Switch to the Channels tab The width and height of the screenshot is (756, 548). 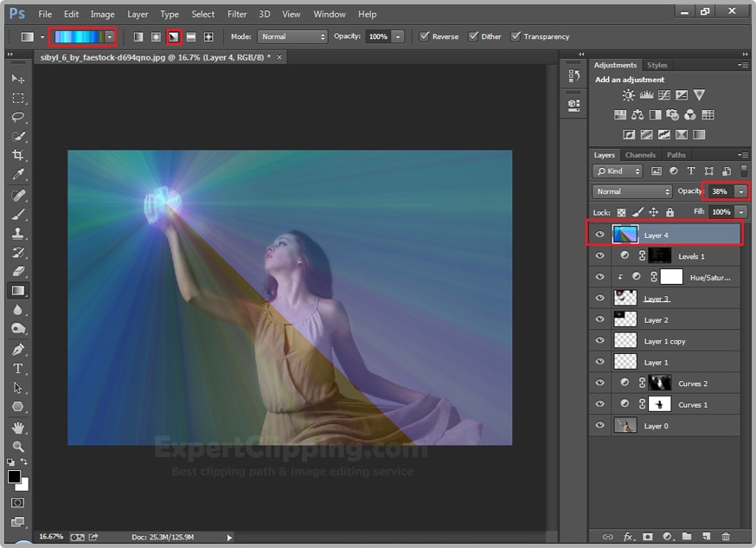(x=640, y=156)
